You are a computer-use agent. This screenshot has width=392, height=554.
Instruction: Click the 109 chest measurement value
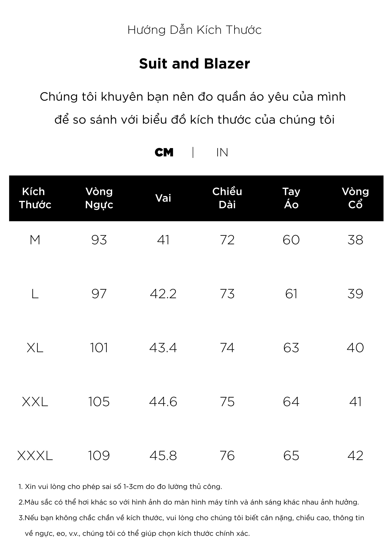pyautogui.click(x=99, y=455)
